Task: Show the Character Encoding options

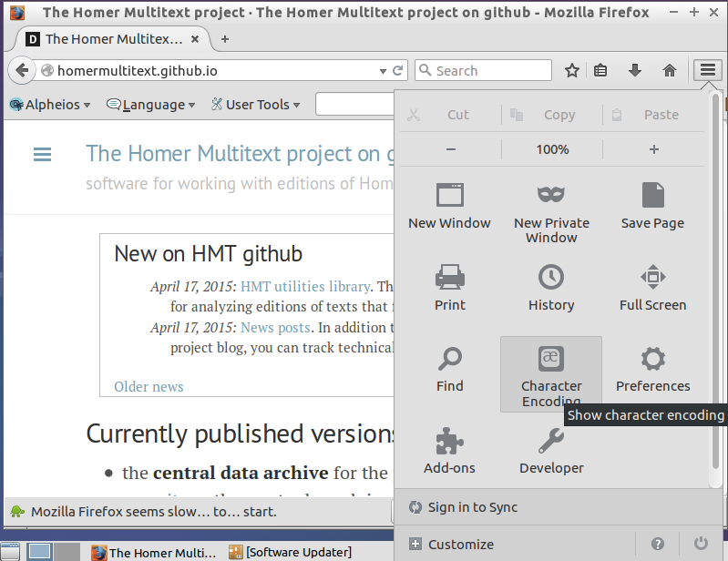Action: pos(551,374)
